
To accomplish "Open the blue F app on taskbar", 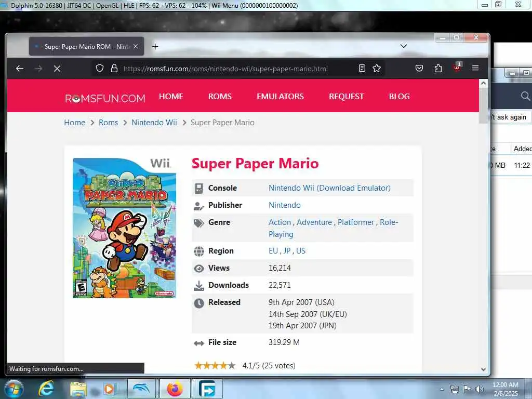I will pos(207,389).
